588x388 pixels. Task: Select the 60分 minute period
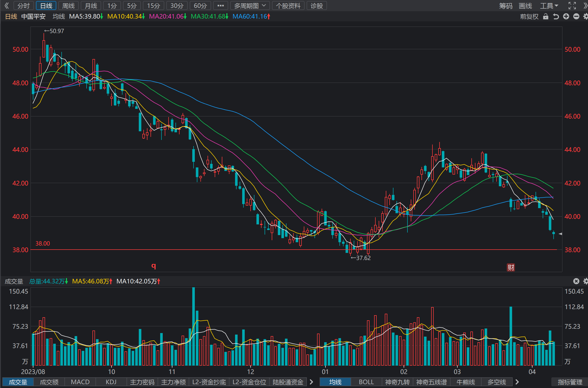point(200,6)
